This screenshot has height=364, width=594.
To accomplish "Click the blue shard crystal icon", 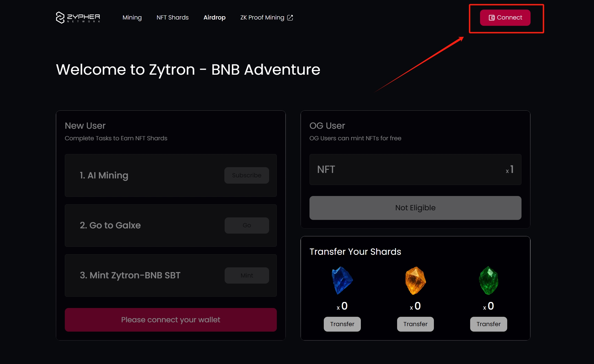I will 342,280.
